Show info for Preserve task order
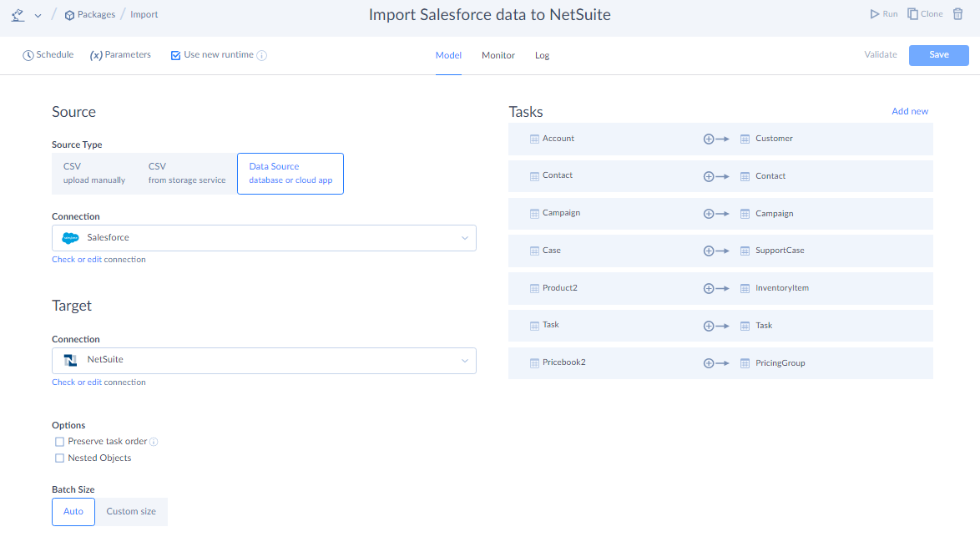The height and width of the screenshot is (537, 980). click(x=154, y=442)
